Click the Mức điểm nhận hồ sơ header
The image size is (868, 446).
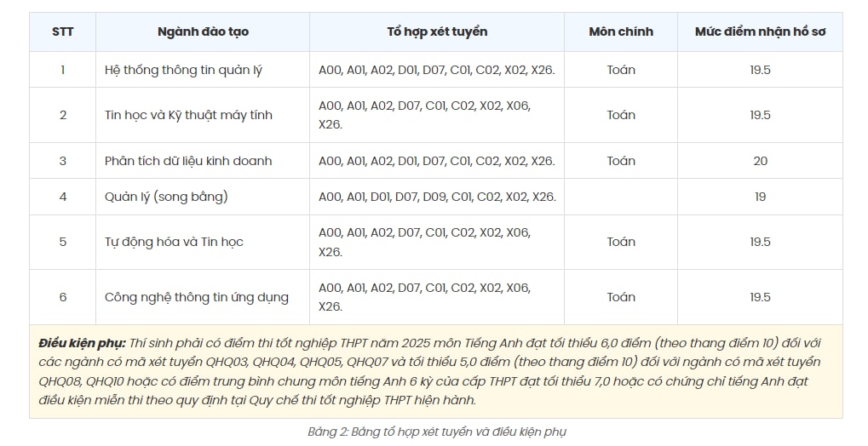[x=760, y=32]
